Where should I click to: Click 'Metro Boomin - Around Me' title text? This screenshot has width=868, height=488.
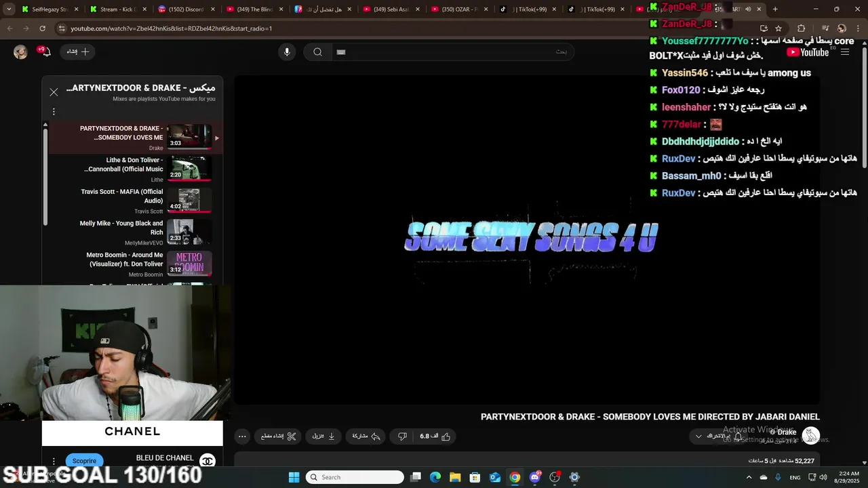coord(125,259)
